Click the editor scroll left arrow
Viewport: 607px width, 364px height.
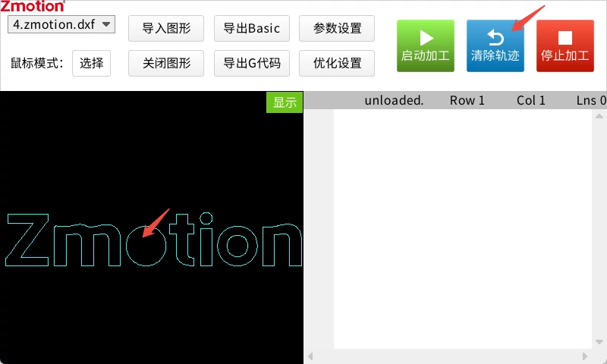(x=310, y=356)
